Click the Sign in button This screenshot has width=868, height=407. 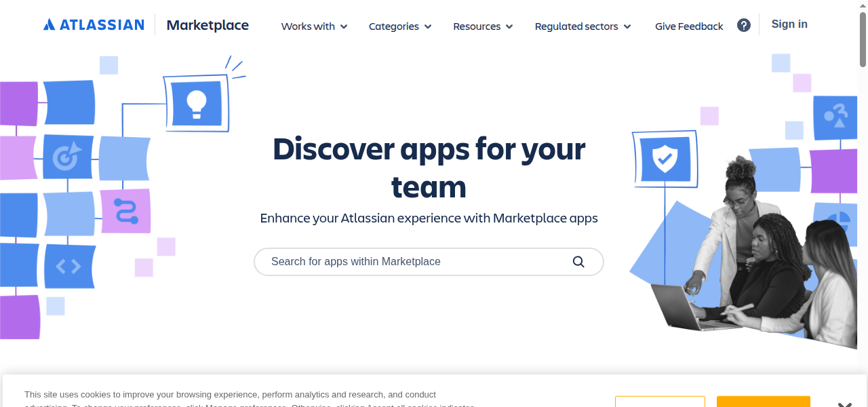[789, 24]
